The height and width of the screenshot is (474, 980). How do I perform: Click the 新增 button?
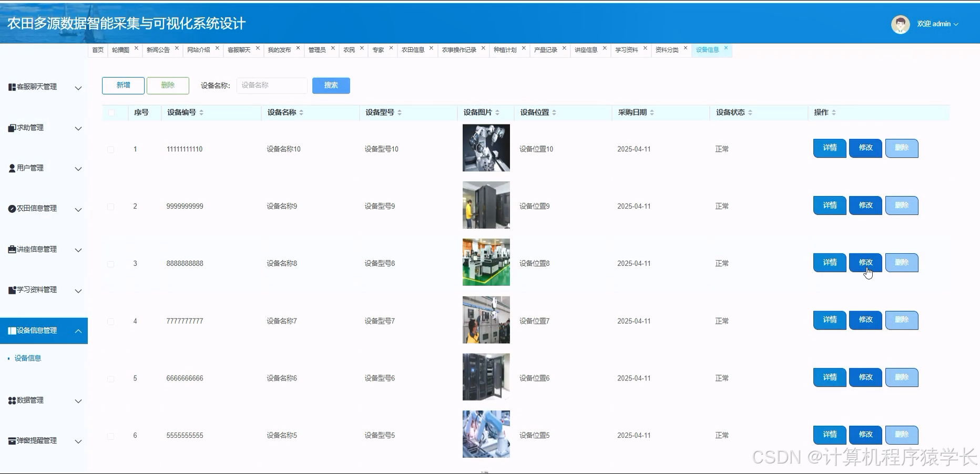click(123, 86)
